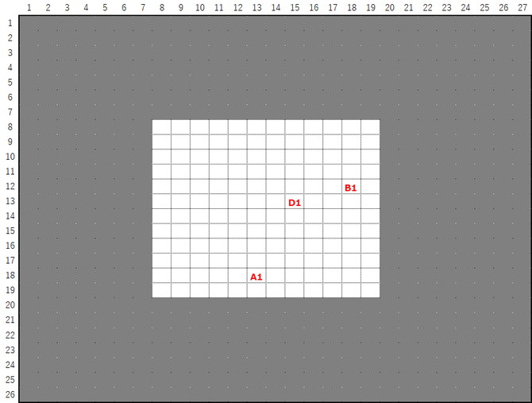Click row header number 18

10,275
